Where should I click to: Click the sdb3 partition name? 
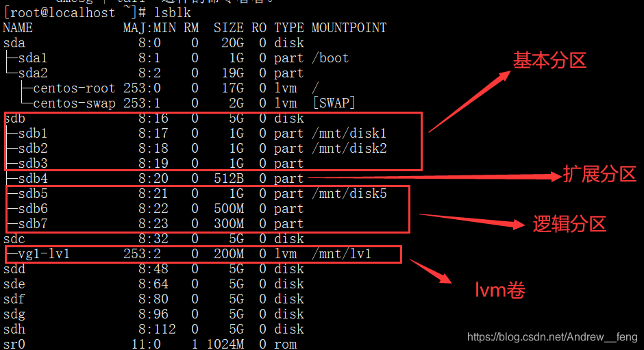coord(33,164)
